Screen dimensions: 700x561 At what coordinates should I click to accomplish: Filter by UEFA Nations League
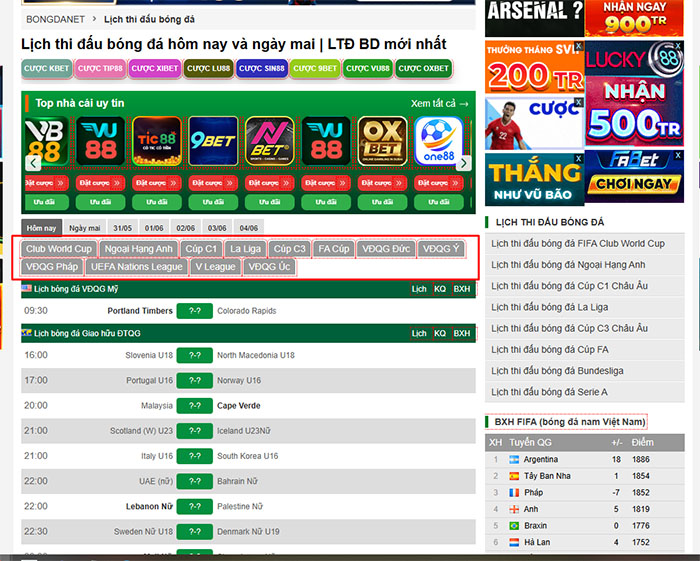click(137, 267)
